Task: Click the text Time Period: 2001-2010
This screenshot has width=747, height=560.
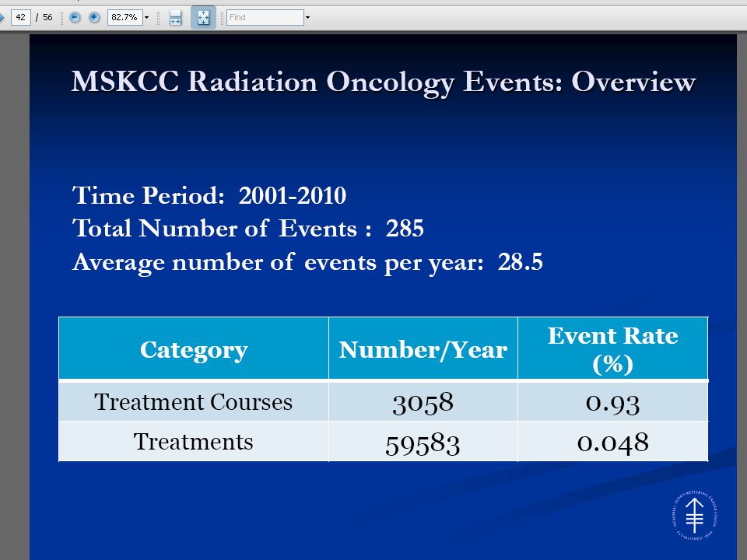Action: point(209,195)
